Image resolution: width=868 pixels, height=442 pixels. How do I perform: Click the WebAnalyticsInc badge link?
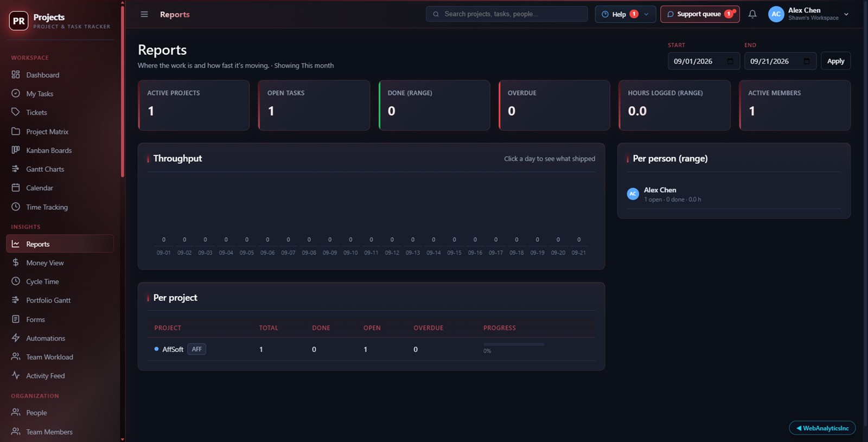[822, 428]
